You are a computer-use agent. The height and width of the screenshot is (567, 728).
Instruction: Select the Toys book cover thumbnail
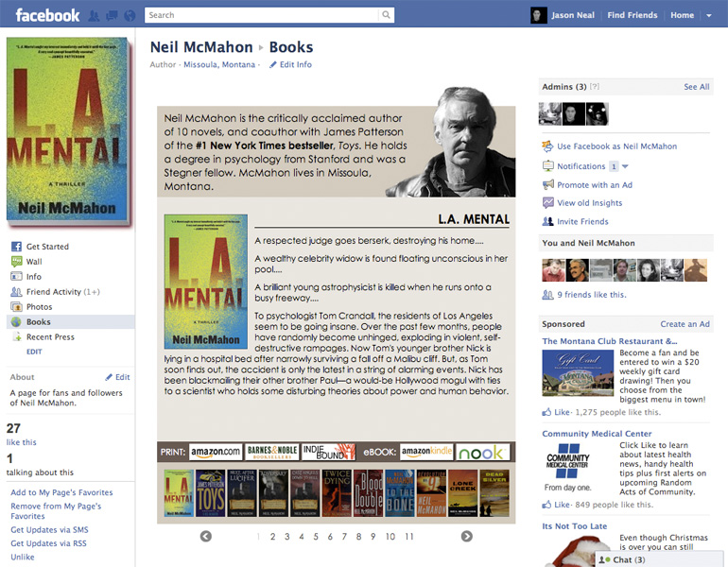pos(210,493)
